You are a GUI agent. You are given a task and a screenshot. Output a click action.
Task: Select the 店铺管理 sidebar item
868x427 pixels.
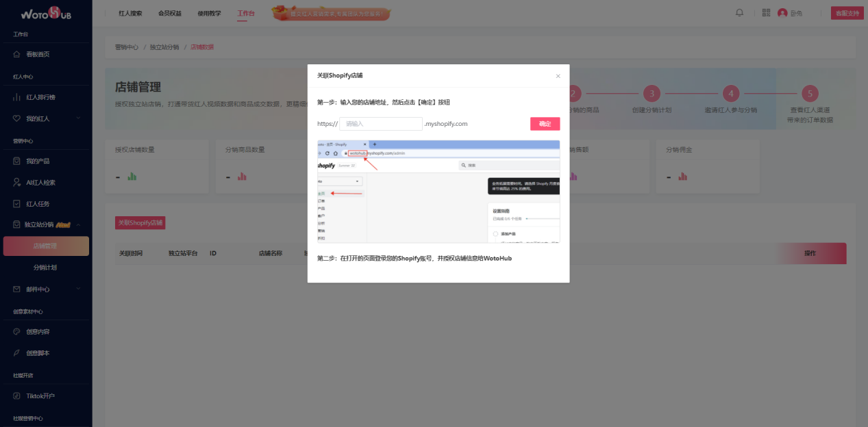[x=46, y=246]
